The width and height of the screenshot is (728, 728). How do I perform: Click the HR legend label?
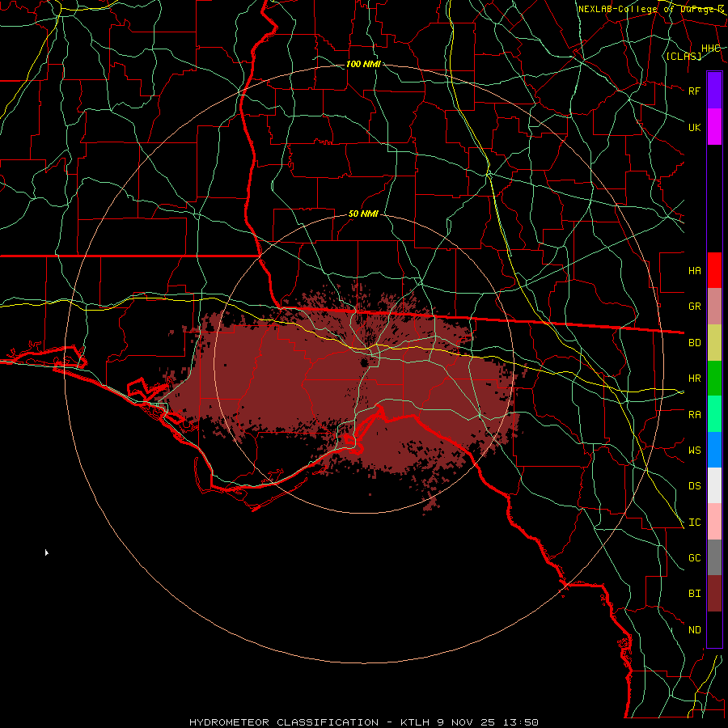[x=694, y=379]
